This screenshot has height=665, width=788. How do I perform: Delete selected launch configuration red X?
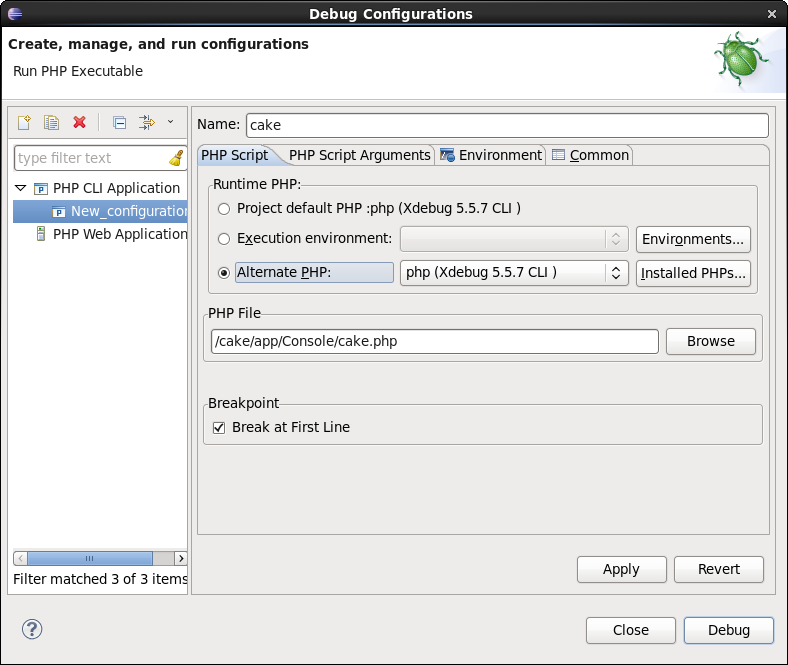79,122
